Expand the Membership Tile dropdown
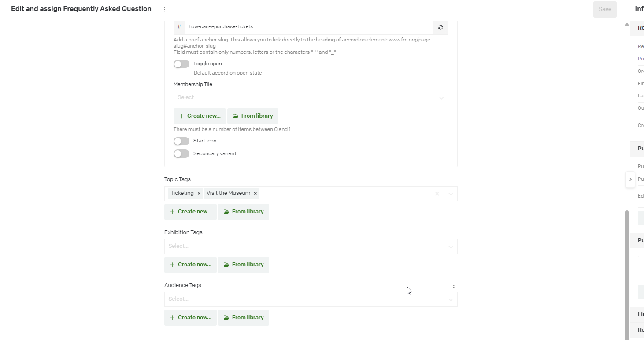644x340 pixels. pos(441,98)
